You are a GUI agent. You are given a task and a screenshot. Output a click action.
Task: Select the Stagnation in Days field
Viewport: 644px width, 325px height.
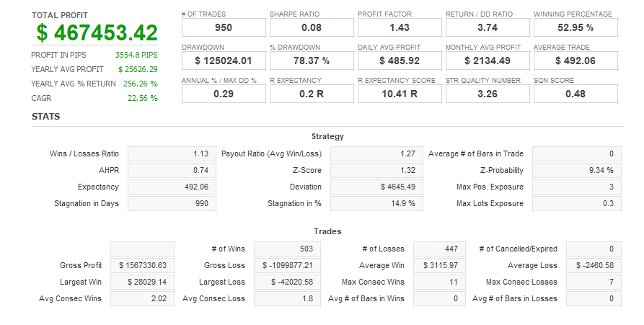(171, 204)
